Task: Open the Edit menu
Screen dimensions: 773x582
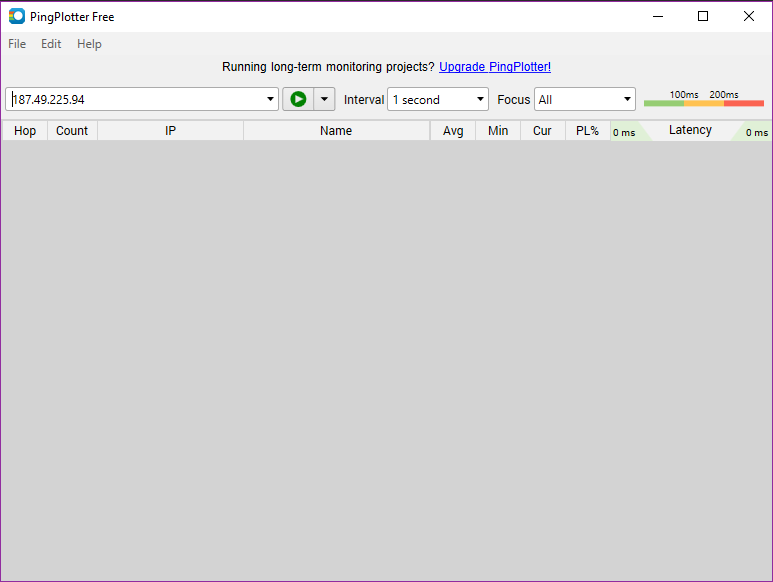Action: [x=51, y=44]
